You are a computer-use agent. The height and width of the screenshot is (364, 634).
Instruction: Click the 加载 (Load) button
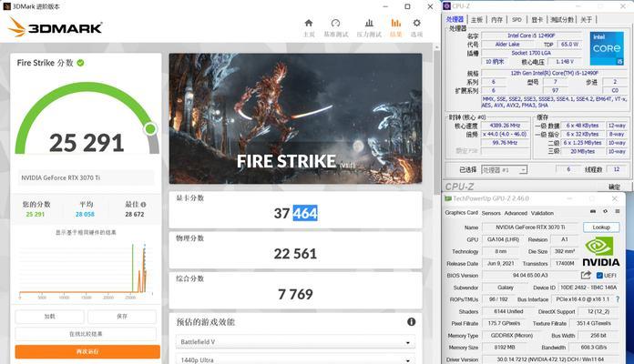coord(50,317)
